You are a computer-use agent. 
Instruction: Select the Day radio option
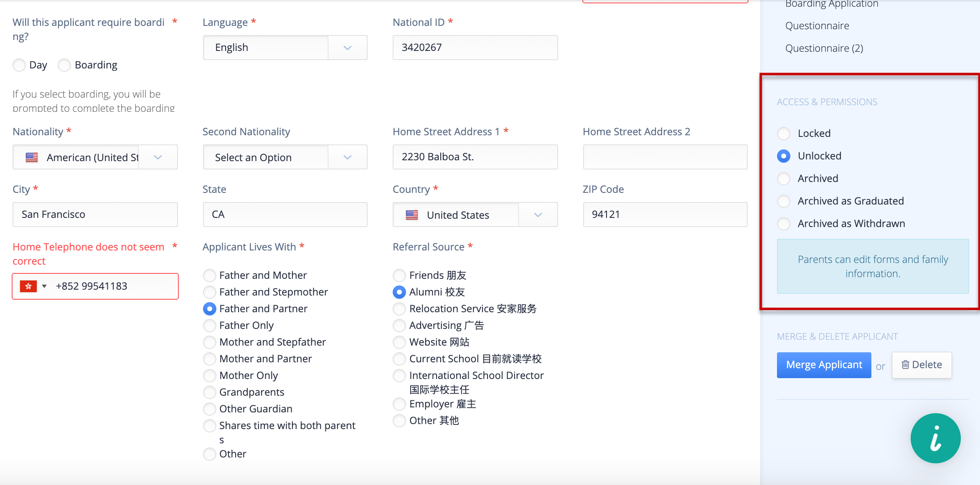click(19, 65)
